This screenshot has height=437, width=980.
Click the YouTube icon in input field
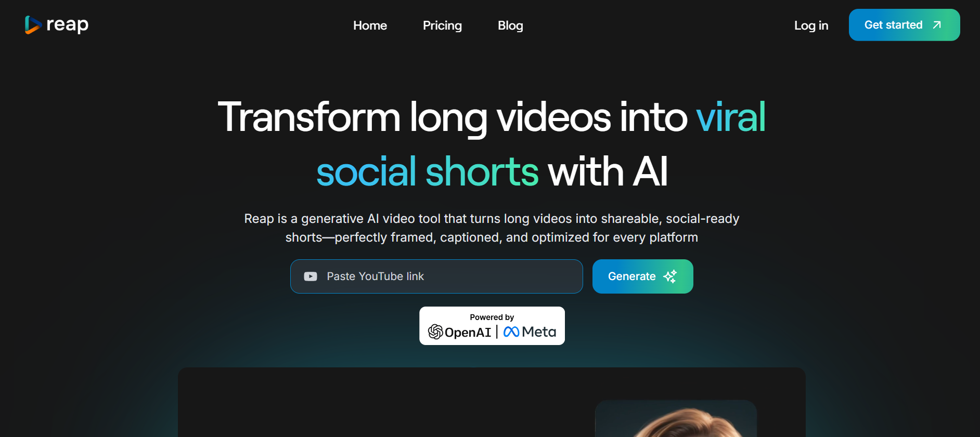(311, 276)
